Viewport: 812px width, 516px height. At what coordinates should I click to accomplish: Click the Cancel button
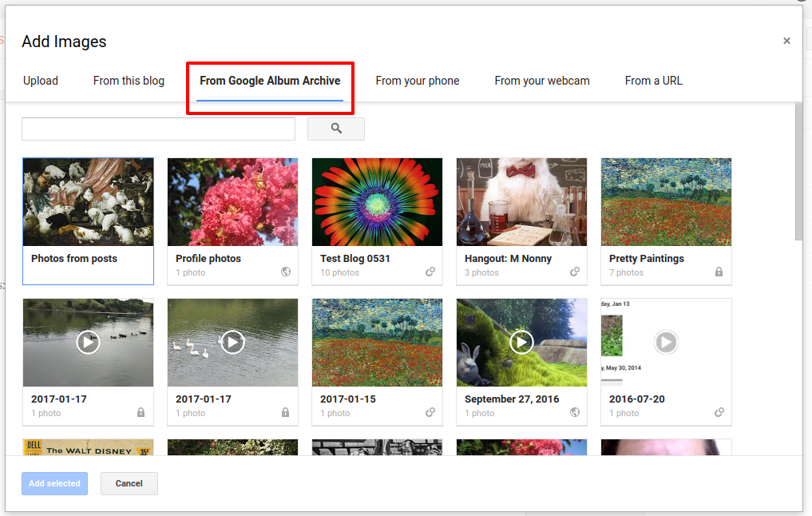coord(129,483)
